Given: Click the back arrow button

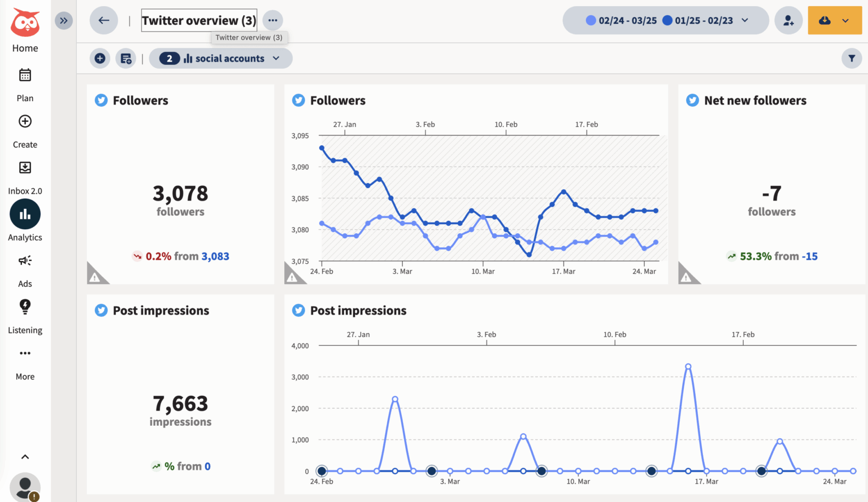Looking at the screenshot, I should tap(103, 20).
